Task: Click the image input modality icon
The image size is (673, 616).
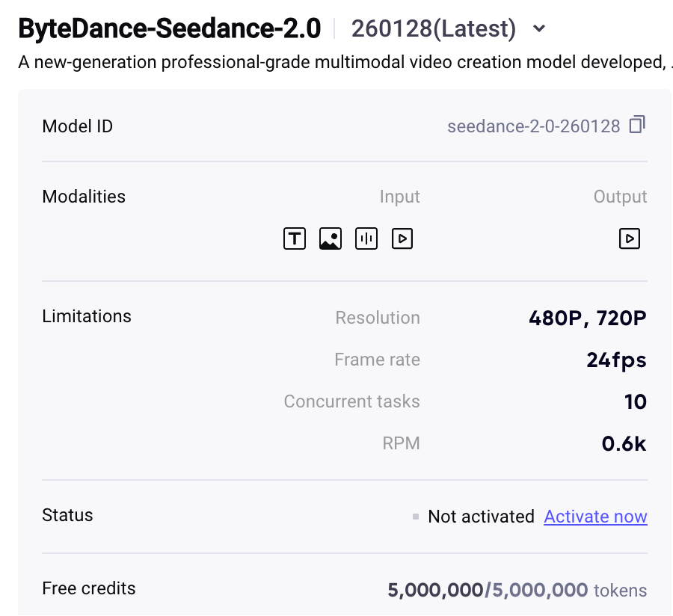Action: [x=330, y=238]
